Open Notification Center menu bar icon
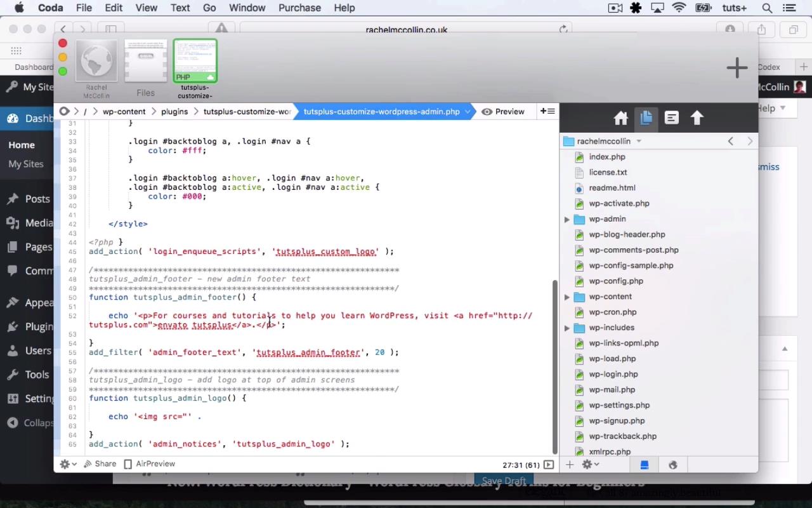 pos(789,8)
